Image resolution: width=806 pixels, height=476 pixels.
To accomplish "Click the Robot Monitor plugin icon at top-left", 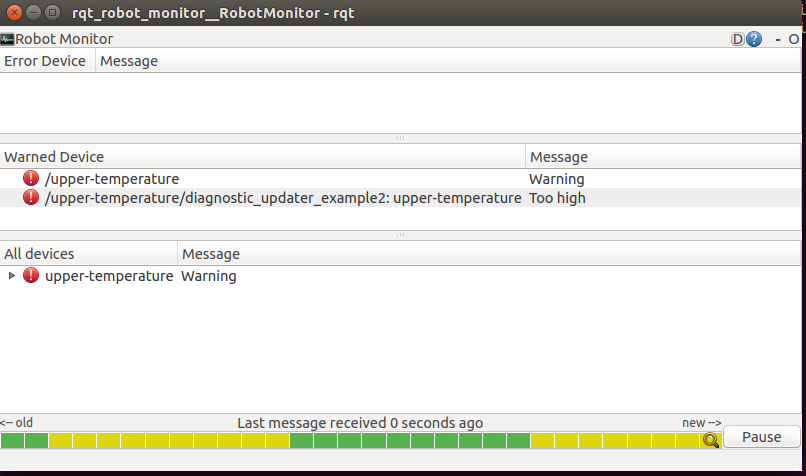I will (x=7, y=39).
